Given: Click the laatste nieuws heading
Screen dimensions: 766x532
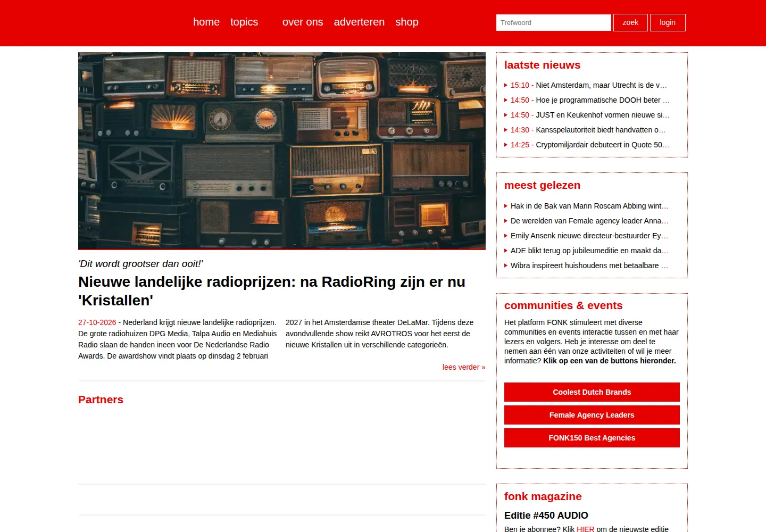Looking at the screenshot, I should click(x=542, y=65).
